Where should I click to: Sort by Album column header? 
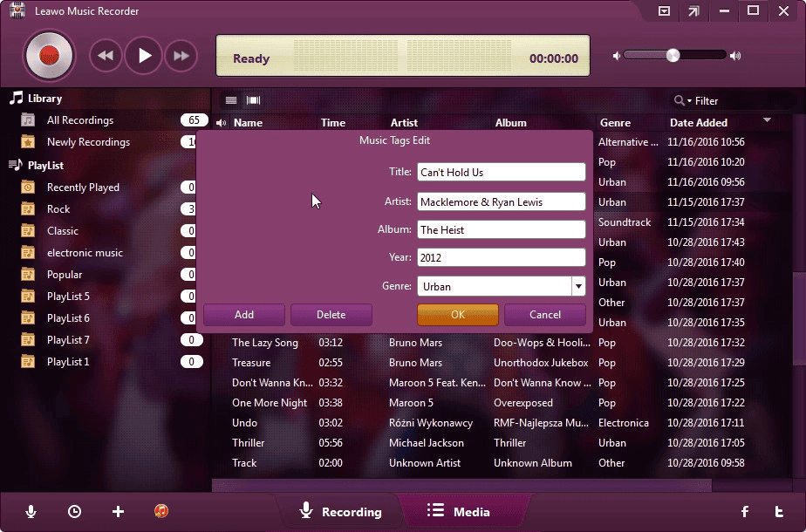coord(510,122)
